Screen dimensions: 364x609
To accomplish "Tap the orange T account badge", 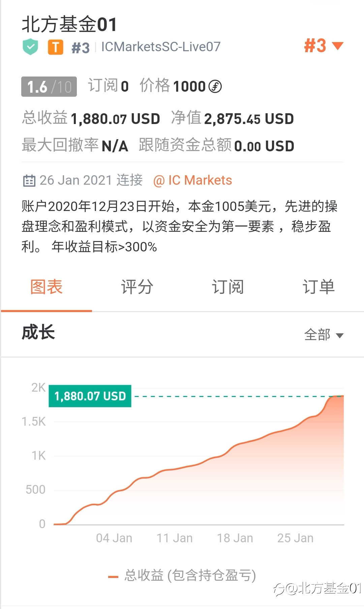I will click(x=56, y=47).
